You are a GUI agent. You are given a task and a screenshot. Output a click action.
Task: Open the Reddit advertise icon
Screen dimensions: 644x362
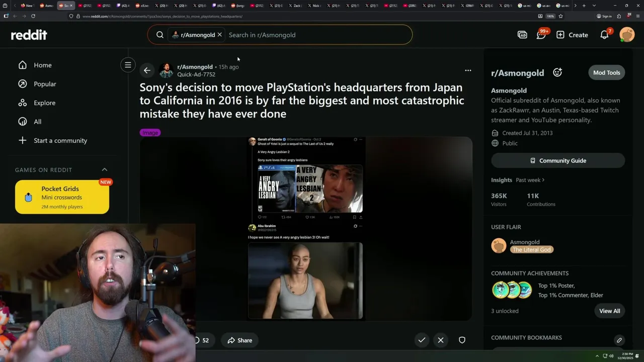click(x=522, y=35)
